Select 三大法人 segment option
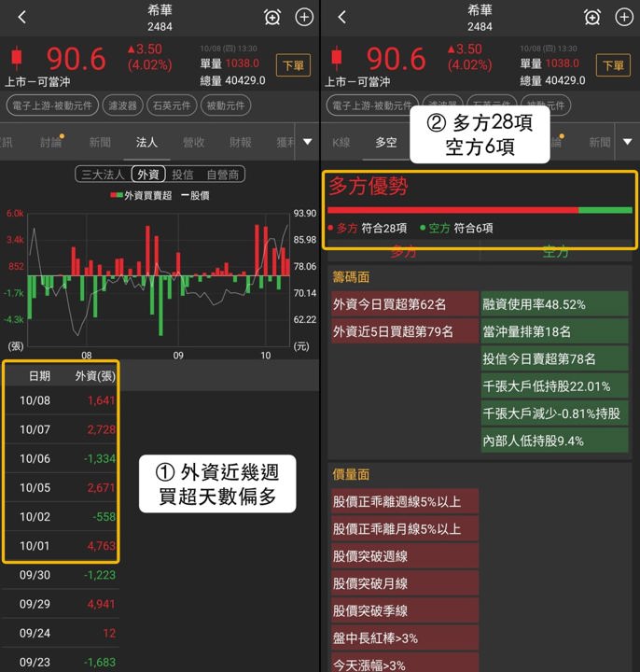Viewport: 640px width, 672px height. [103, 175]
